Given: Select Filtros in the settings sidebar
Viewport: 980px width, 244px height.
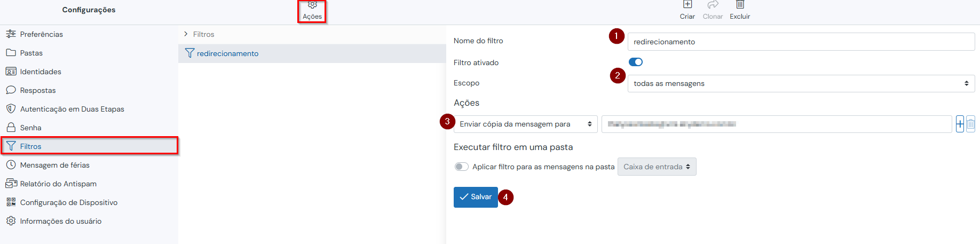Looking at the screenshot, I should (x=31, y=146).
